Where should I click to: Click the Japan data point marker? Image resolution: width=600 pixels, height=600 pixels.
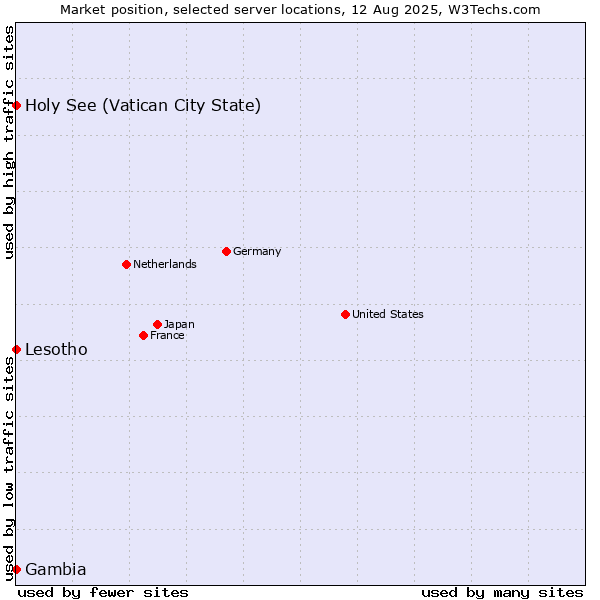[157, 324]
